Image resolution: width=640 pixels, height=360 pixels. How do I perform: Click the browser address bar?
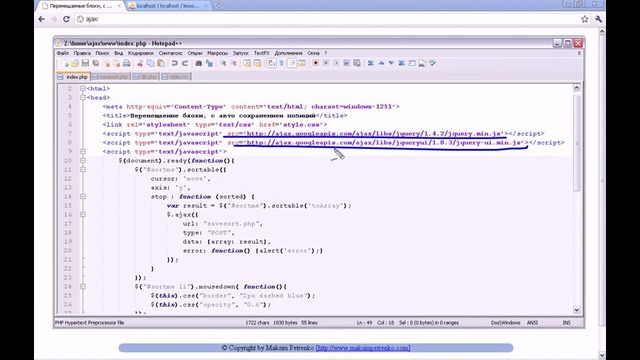[327, 19]
